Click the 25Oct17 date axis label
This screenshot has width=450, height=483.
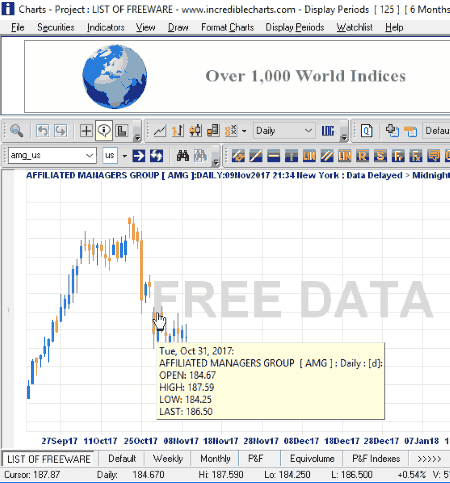click(141, 441)
